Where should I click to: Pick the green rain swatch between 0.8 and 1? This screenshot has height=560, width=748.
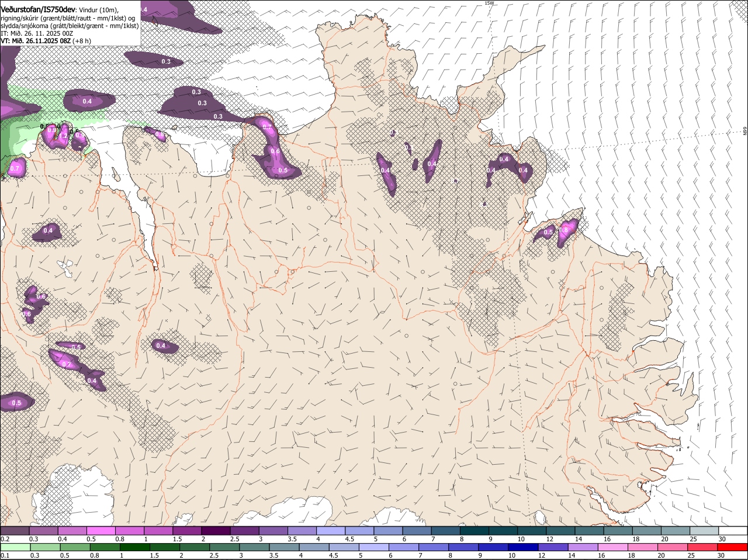tap(105, 547)
